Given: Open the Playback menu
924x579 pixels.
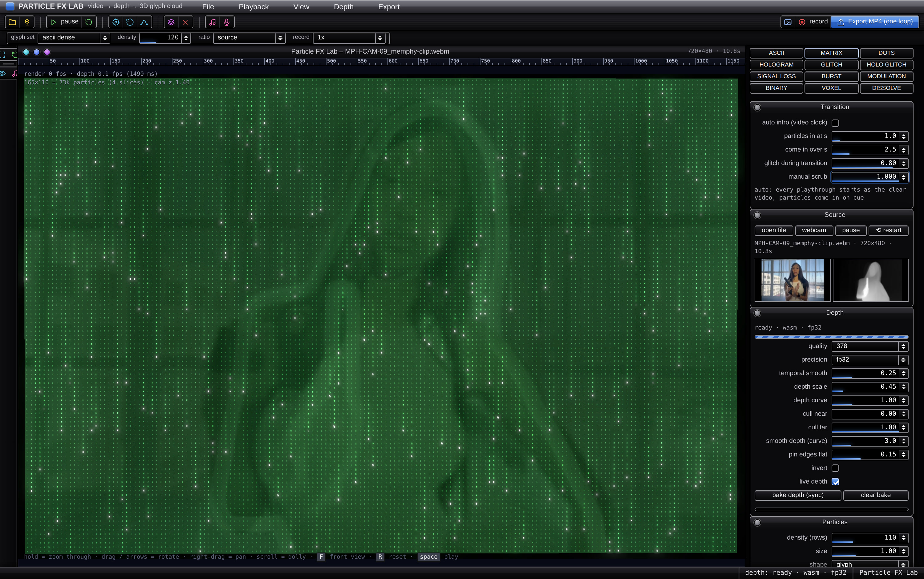Looking at the screenshot, I should click(x=253, y=6).
